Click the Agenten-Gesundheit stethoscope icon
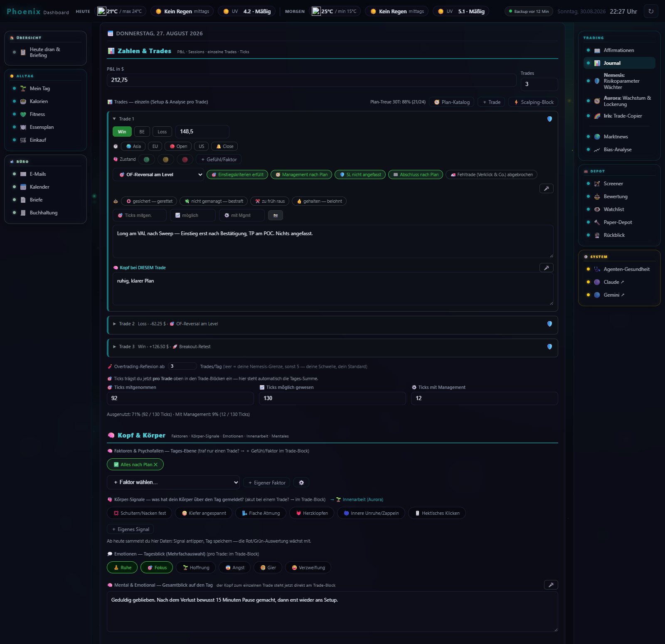The width and height of the screenshot is (665, 644). point(597,269)
